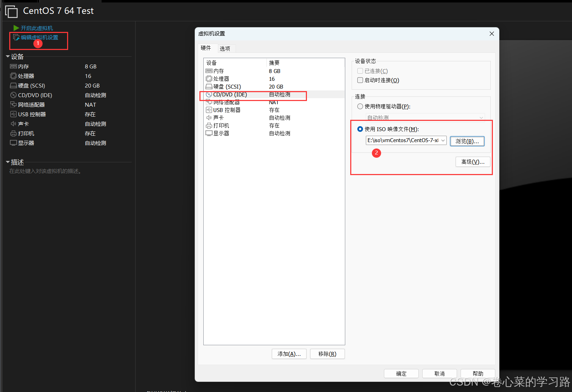Select memory icon in left device panel
The height and width of the screenshot is (392, 572).
[13, 66]
